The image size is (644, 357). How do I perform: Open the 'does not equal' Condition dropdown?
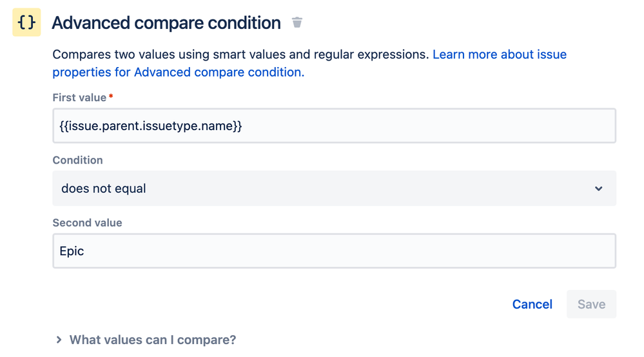tap(334, 189)
